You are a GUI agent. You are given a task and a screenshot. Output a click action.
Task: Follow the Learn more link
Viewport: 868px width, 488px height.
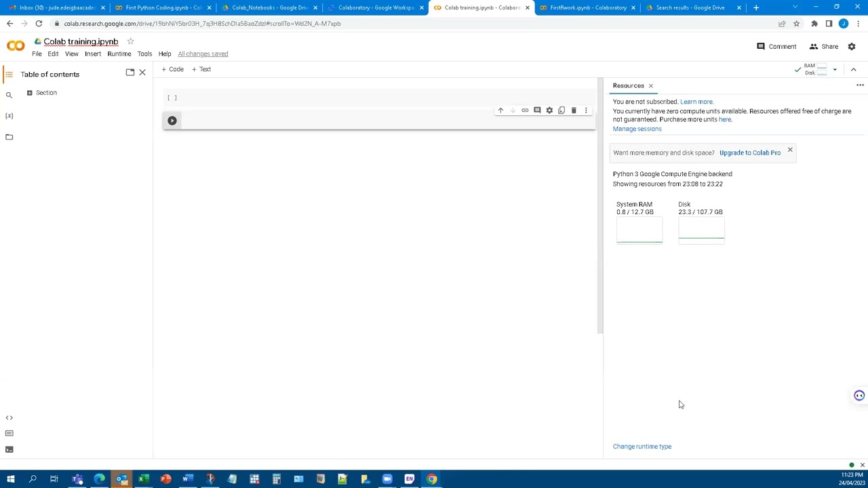pyautogui.click(x=696, y=102)
